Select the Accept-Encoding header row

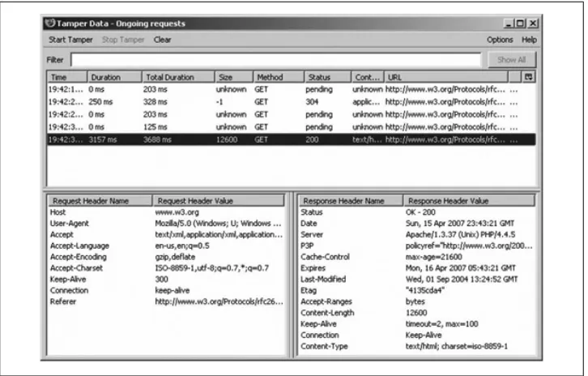point(167,257)
